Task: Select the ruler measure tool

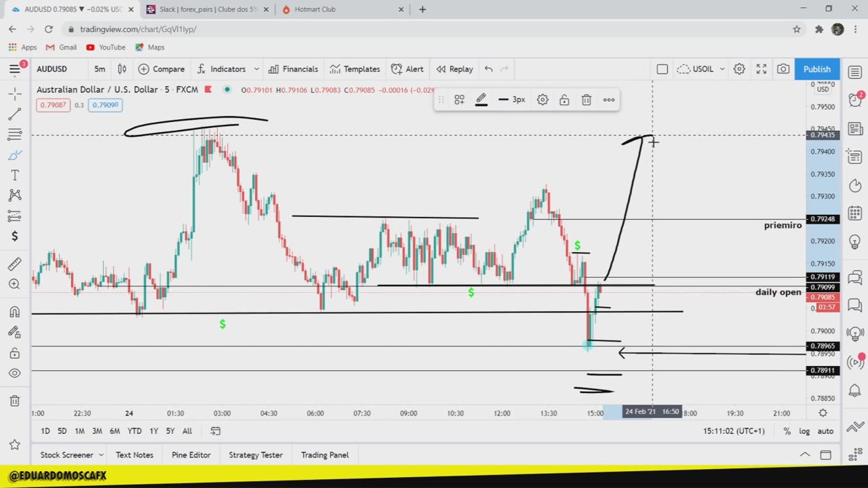Action: (x=14, y=264)
